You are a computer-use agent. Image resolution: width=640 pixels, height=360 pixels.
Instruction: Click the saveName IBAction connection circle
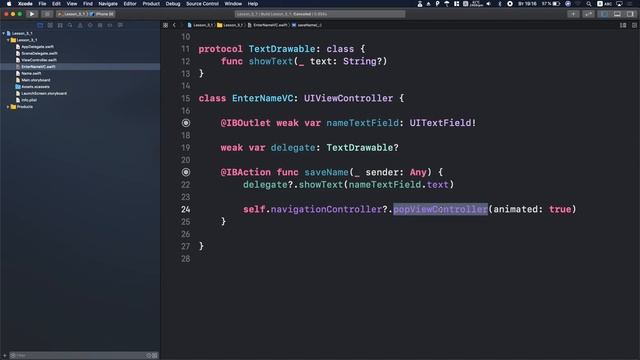click(186, 172)
